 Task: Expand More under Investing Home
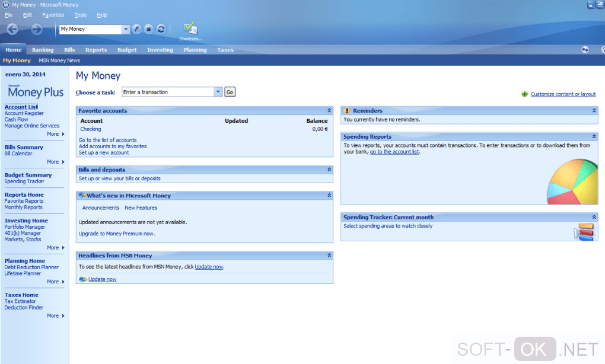(56, 248)
